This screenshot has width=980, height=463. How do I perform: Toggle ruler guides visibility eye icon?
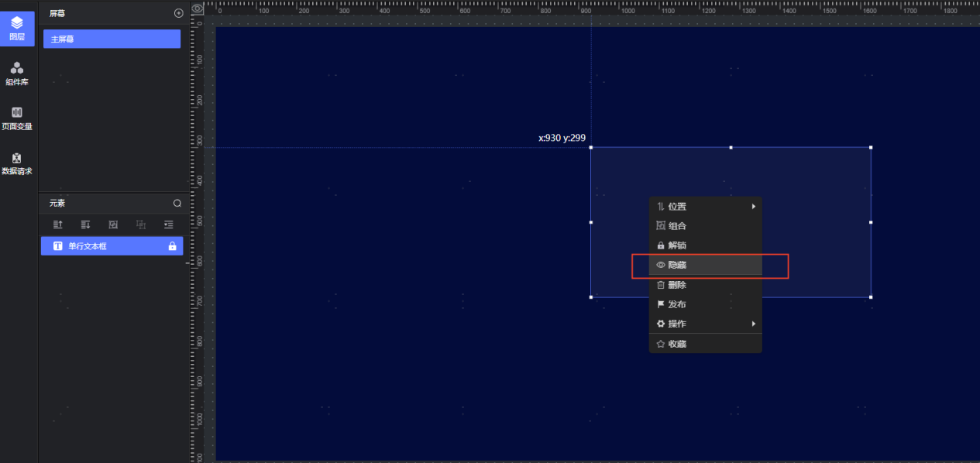pyautogui.click(x=198, y=9)
